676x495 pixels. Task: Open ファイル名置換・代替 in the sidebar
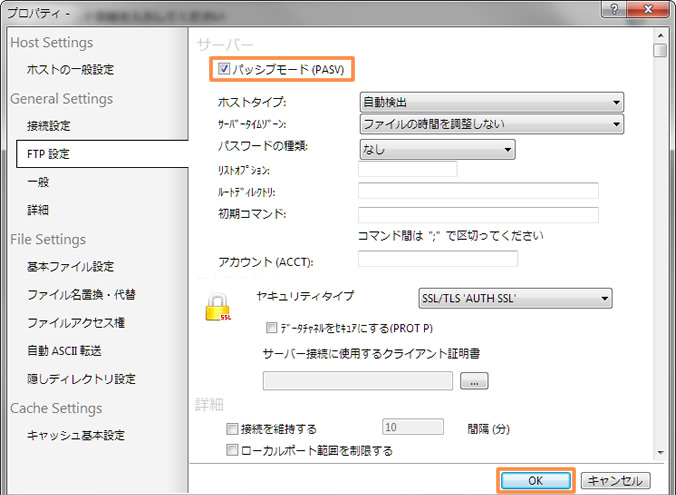pos(81,294)
